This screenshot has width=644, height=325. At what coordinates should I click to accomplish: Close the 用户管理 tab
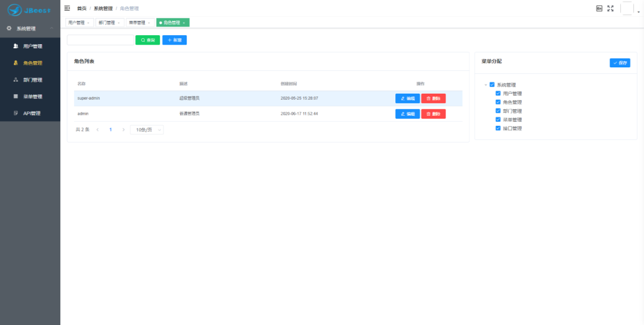tap(88, 23)
